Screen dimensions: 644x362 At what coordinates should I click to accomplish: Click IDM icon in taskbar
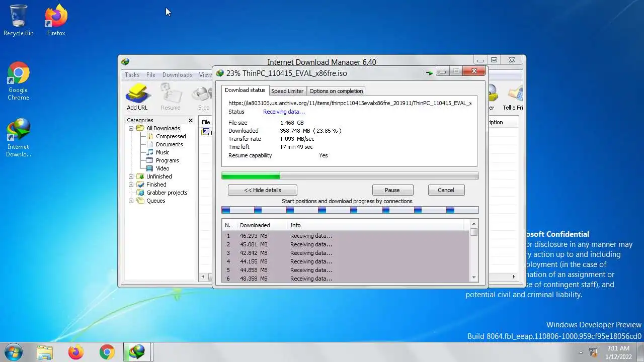pyautogui.click(x=137, y=352)
